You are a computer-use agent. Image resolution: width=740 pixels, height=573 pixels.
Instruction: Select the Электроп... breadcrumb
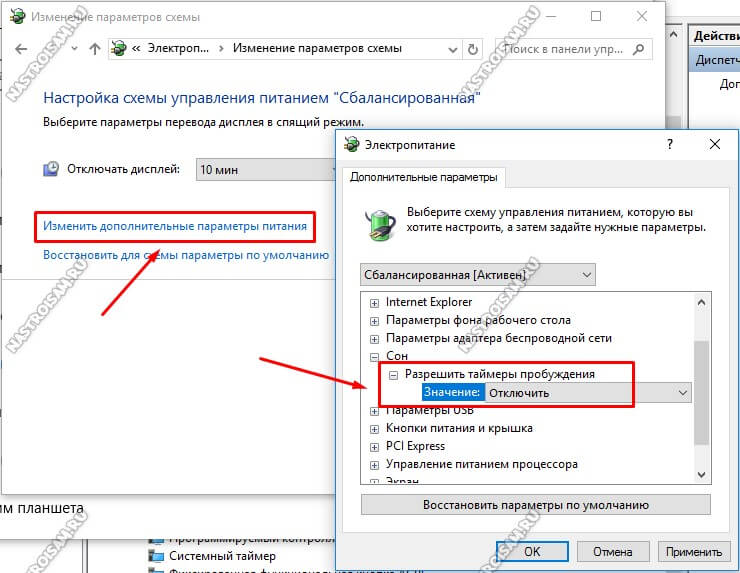click(x=178, y=48)
